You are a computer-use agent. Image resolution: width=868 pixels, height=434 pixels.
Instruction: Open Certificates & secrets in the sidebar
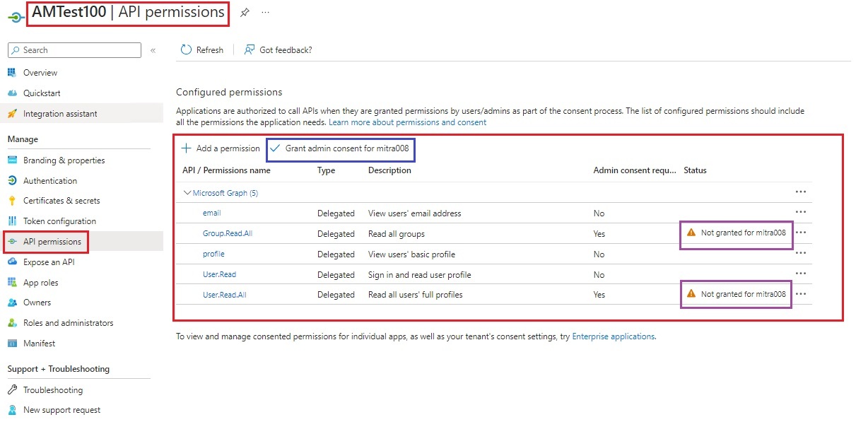tap(61, 201)
